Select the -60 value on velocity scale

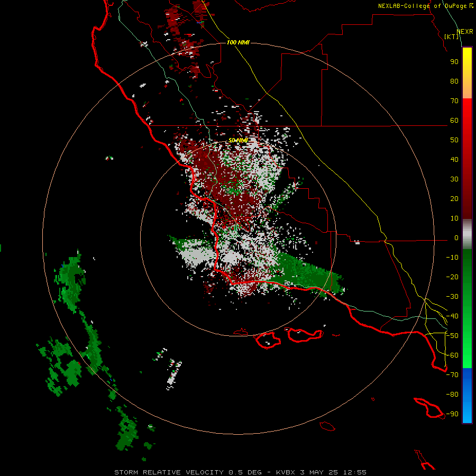point(452,355)
